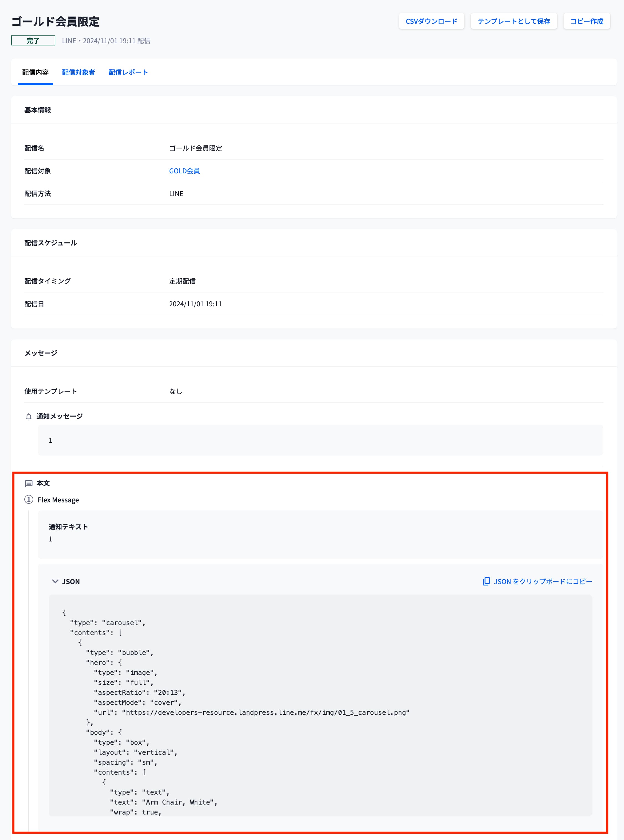This screenshot has width=624, height=840.
Task: Click the notification message box containing 1
Action: 320,440
